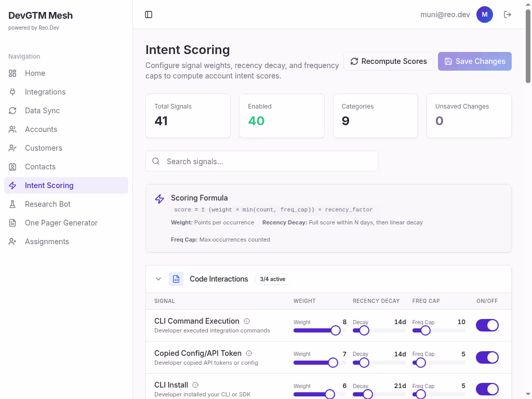Click the Research Bot flask icon
This screenshot has width=532, height=399.
coord(12,204)
